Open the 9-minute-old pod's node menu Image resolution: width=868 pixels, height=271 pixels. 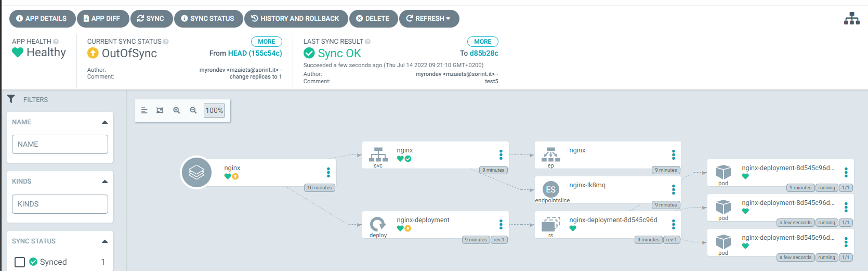click(846, 172)
